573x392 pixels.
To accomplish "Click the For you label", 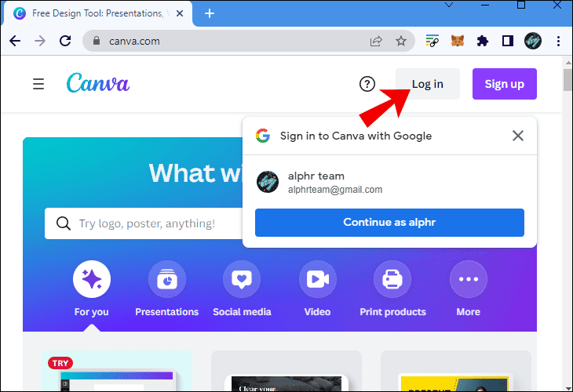I will (91, 312).
